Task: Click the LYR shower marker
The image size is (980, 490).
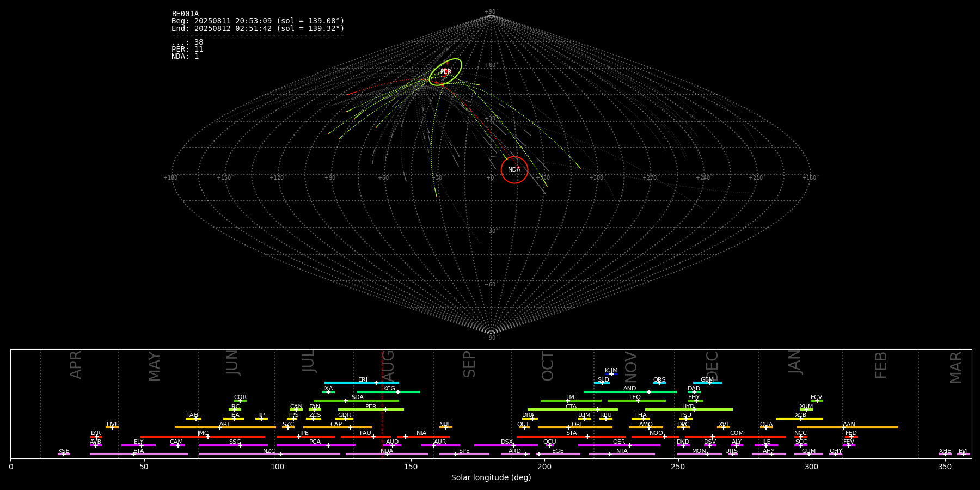Action: 96,436
